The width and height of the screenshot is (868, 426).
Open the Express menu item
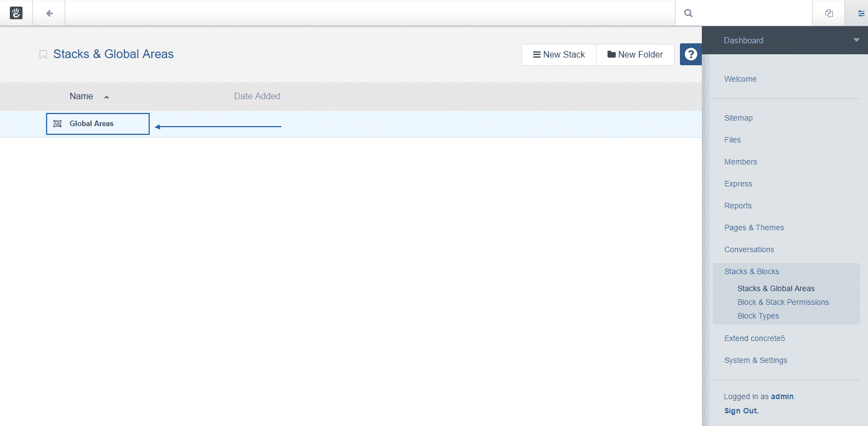pos(738,184)
